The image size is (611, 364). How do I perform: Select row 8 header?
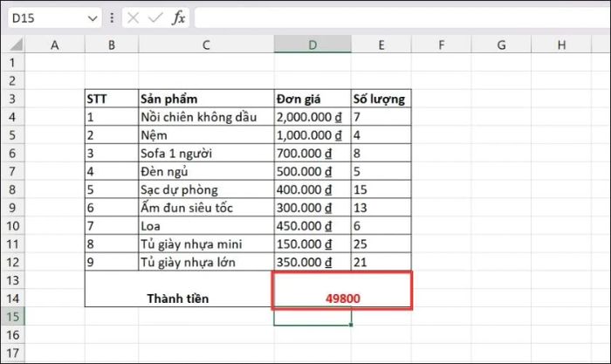coord(12,189)
